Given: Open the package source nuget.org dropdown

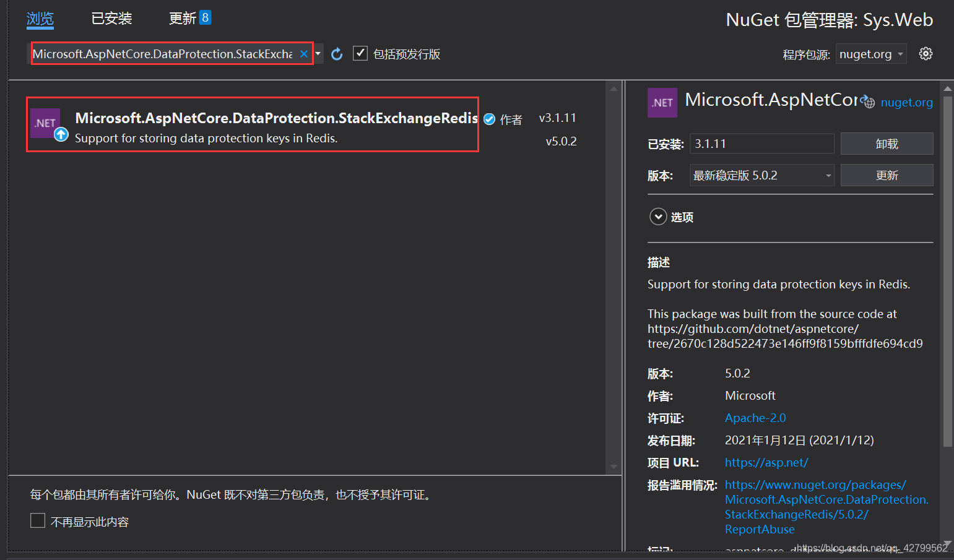Looking at the screenshot, I should [x=871, y=54].
